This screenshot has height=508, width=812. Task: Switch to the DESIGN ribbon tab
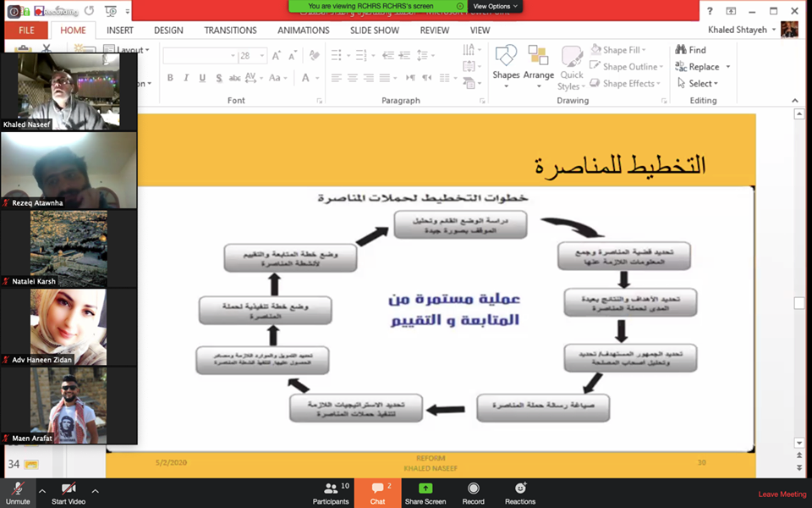168,30
